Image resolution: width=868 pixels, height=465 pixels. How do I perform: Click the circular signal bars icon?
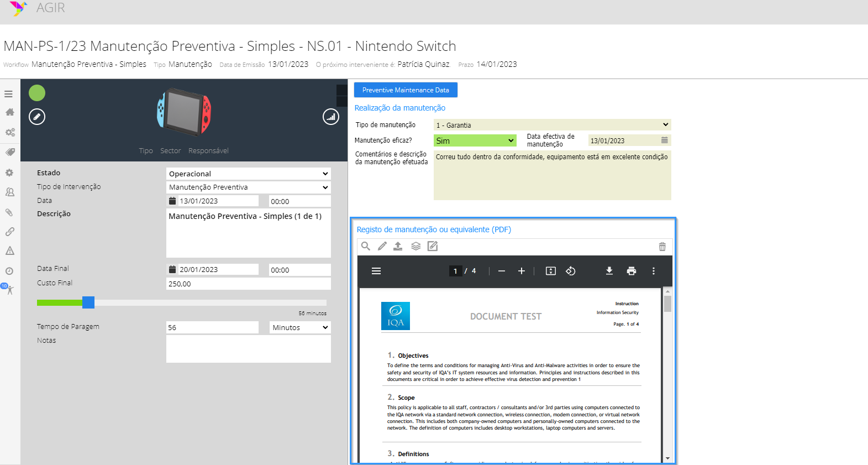click(331, 117)
